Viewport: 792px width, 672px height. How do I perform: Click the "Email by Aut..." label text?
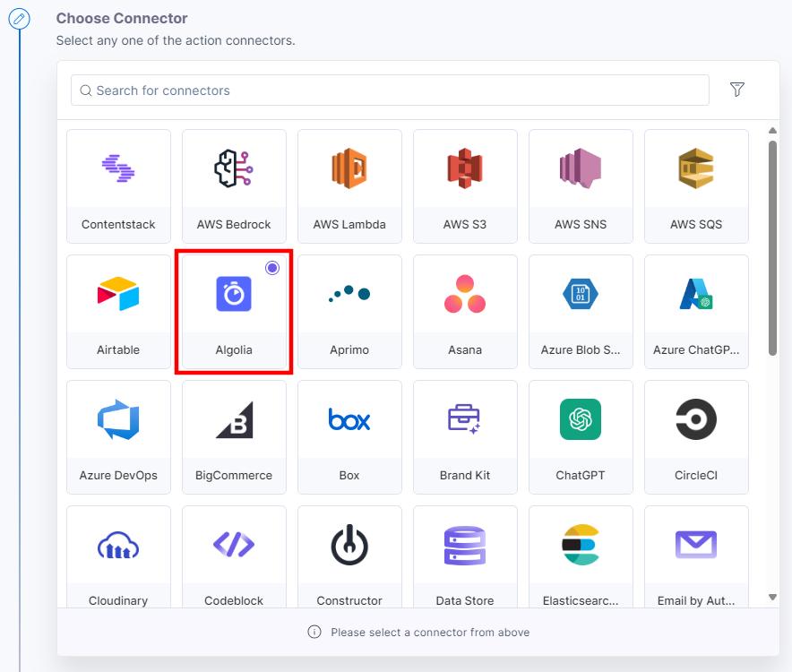[696, 600]
